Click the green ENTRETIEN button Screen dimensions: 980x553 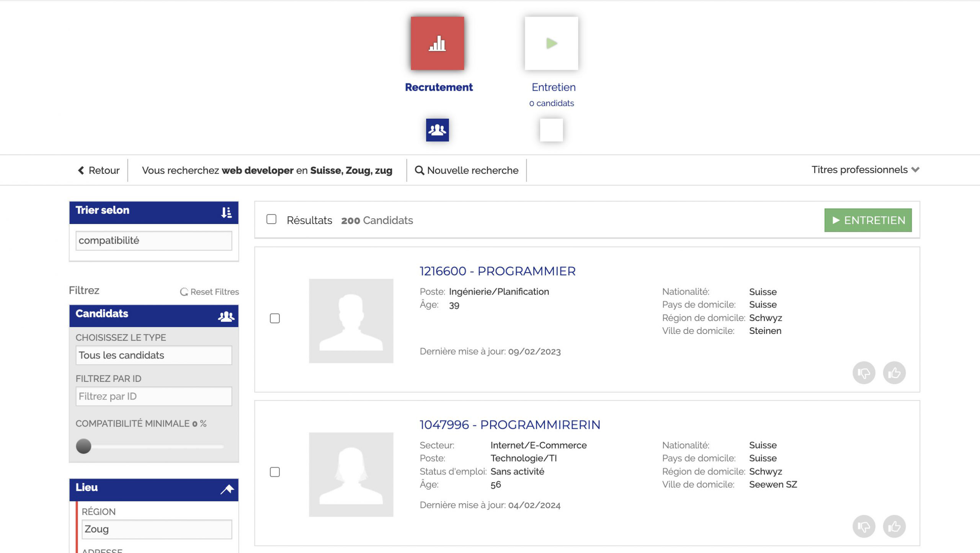tap(868, 220)
